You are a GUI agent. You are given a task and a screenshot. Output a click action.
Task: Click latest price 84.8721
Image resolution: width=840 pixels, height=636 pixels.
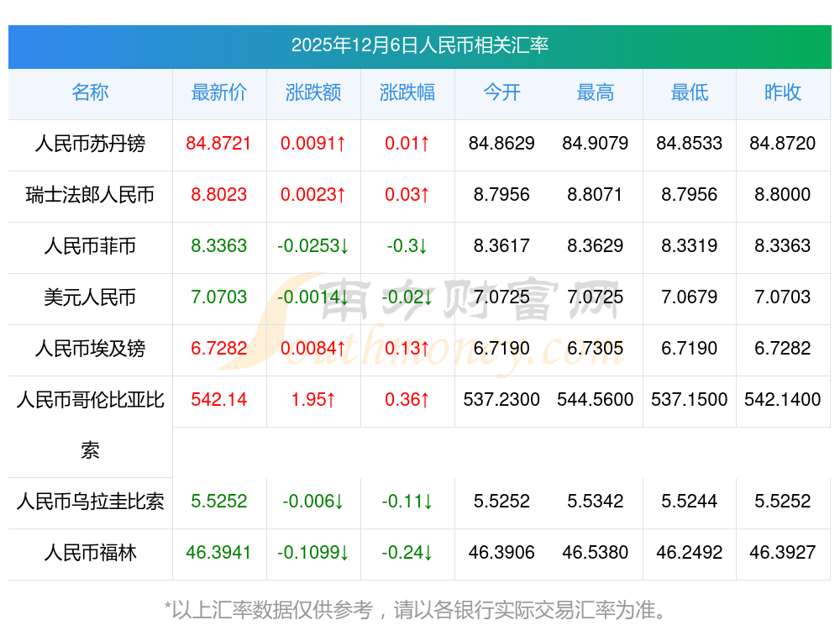[218, 143]
